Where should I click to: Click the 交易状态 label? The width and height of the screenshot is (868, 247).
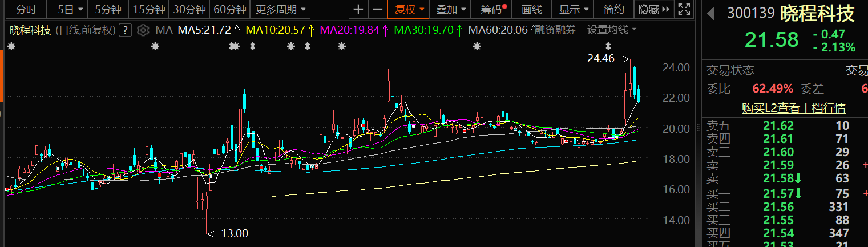coord(730,70)
